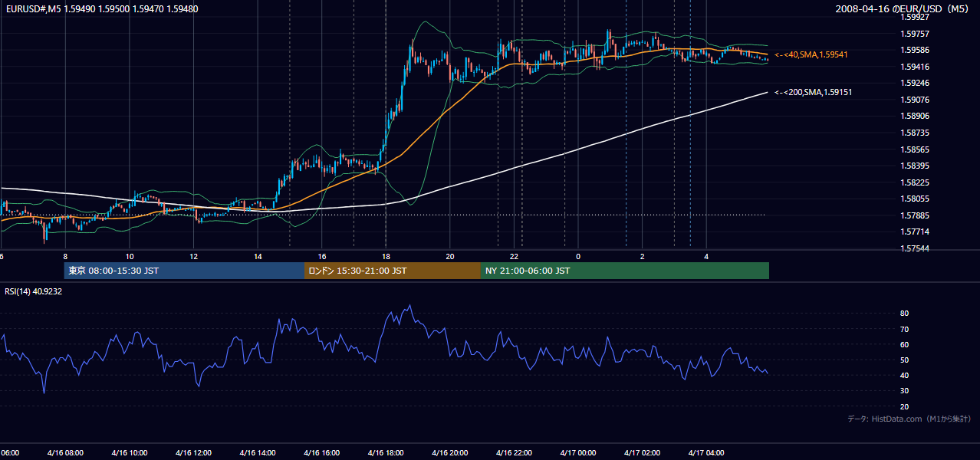Click RSI scale value 20 on right axis
The width and height of the screenshot is (980, 460).
point(905,406)
